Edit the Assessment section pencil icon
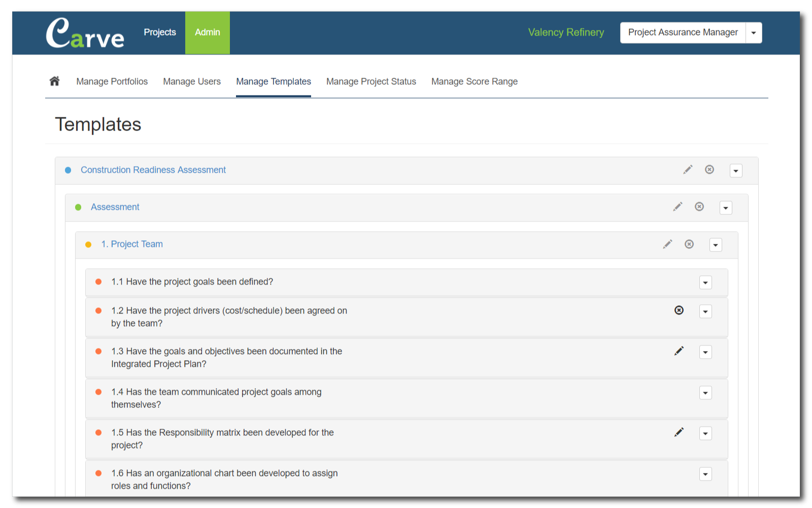The height and width of the screenshot is (508, 812). tap(678, 207)
